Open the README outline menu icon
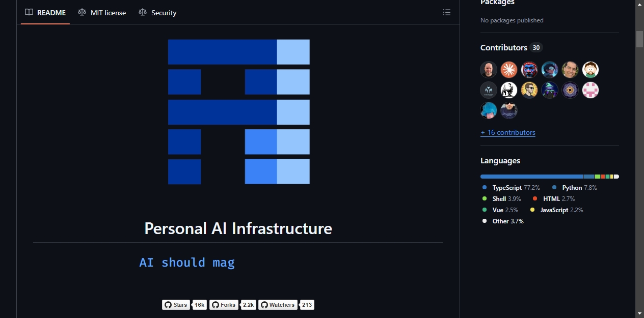This screenshot has height=318, width=644. pyautogui.click(x=447, y=12)
